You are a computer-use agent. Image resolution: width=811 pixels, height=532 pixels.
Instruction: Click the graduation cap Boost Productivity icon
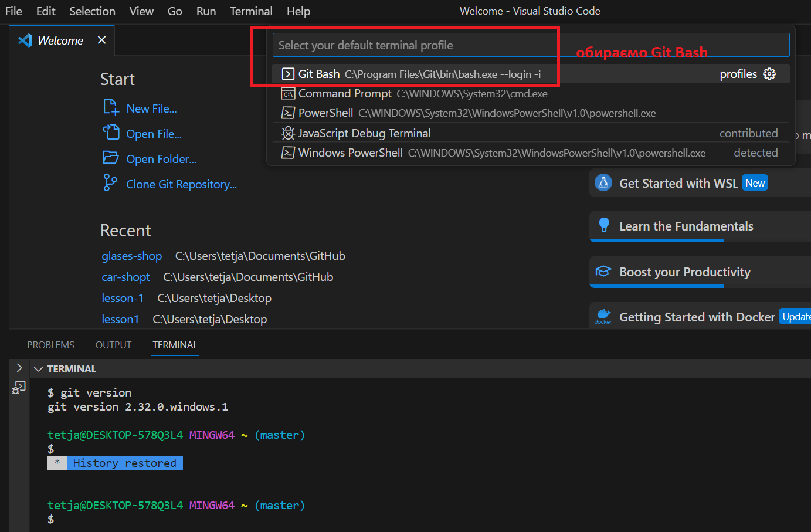point(603,272)
